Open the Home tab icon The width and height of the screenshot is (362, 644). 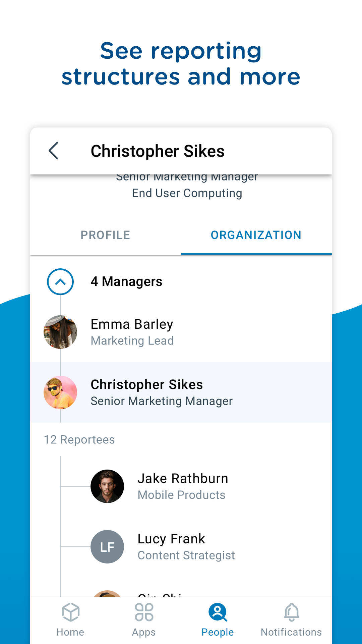coord(70,612)
